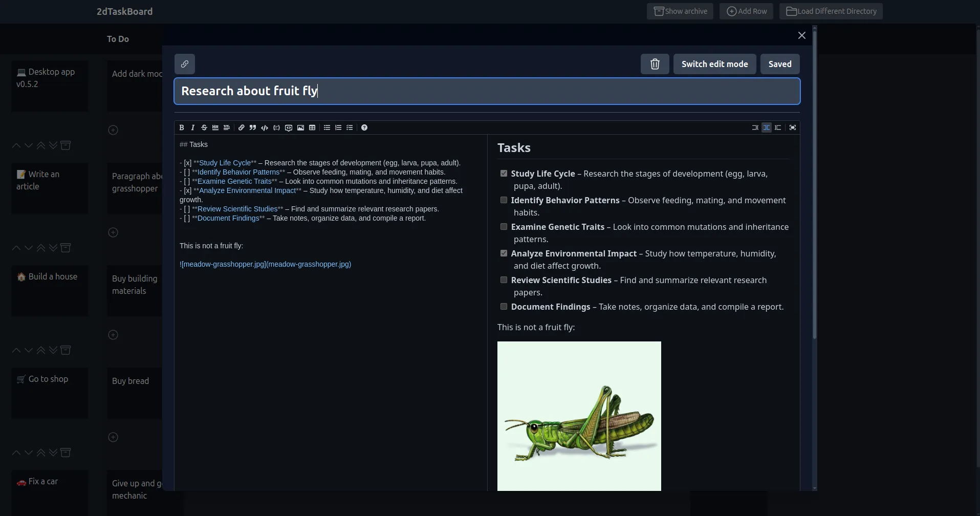The height and width of the screenshot is (516, 980).
Task: Apply italic formatting in editor toolbar
Action: tap(193, 127)
